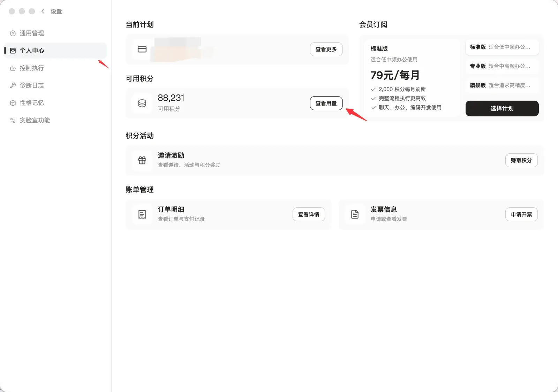This screenshot has width=558, height=392.
Task: Click 查看用量 button for available points
Action: [x=326, y=103]
